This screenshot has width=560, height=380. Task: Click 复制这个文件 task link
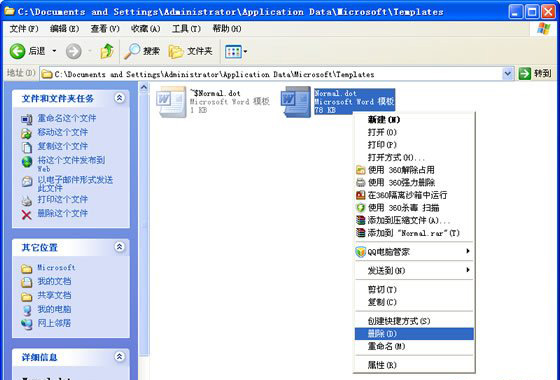pyautogui.click(x=62, y=146)
